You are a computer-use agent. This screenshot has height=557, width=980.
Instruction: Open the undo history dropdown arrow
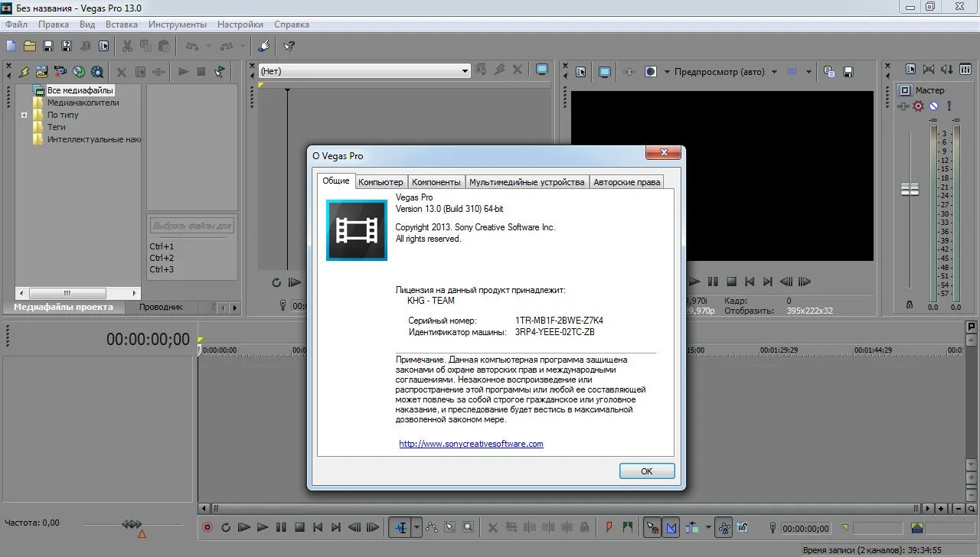pyautogui.click(x=208, y=46)
